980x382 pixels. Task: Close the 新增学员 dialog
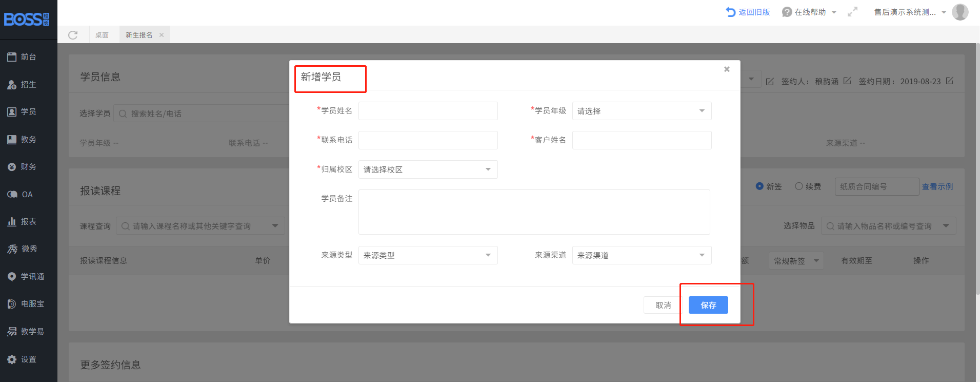tap(727, 69)
